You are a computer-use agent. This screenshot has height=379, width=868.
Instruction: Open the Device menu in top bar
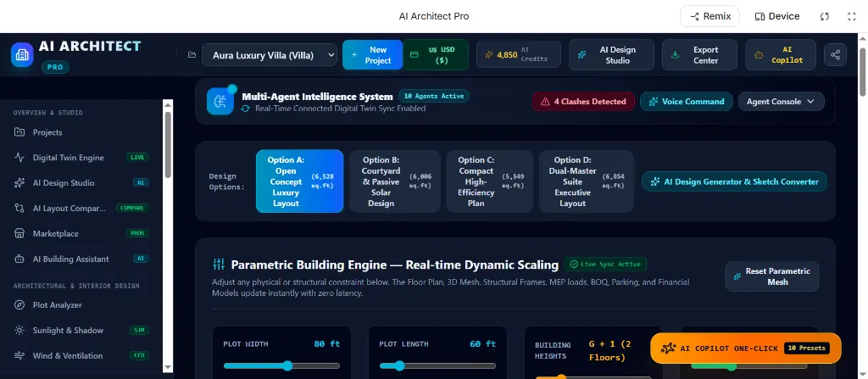[776, 17]
